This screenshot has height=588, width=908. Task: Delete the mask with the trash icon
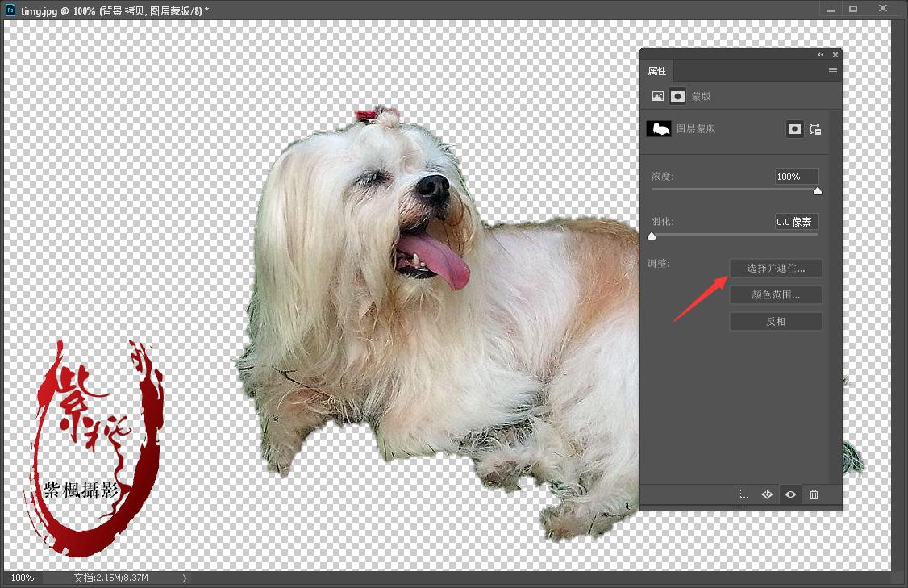pos(814,494)
